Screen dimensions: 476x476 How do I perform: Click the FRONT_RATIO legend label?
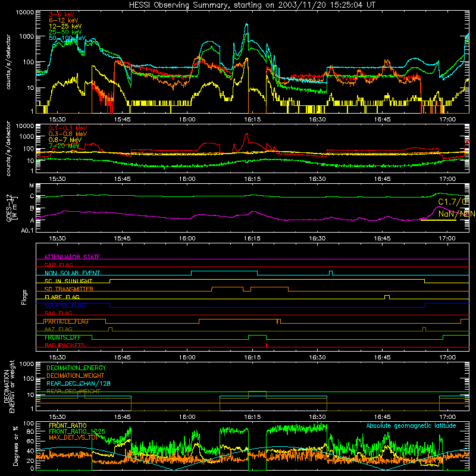[68, 425]
